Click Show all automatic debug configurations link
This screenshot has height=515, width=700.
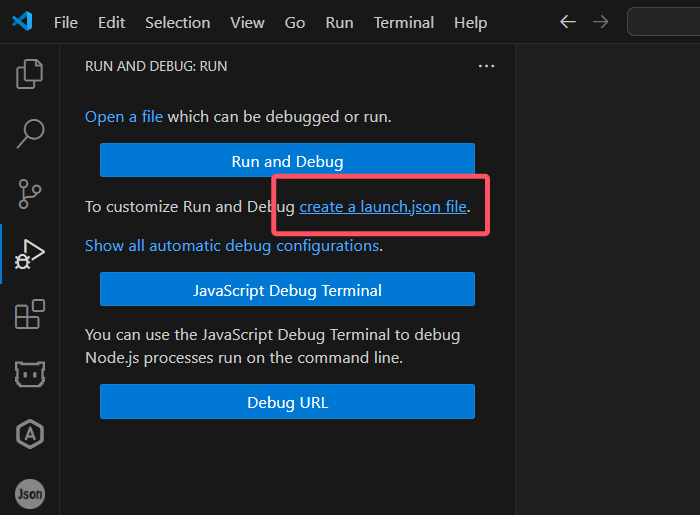231,245
